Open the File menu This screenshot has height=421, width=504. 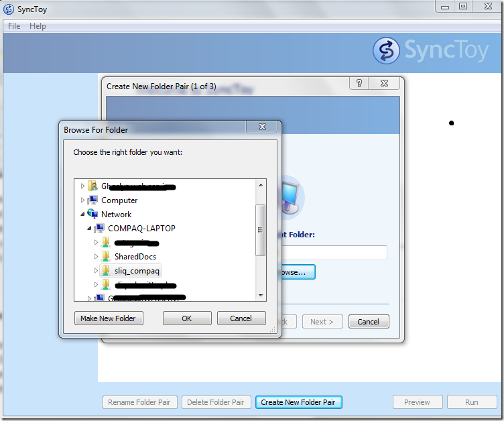coord(14,26)
